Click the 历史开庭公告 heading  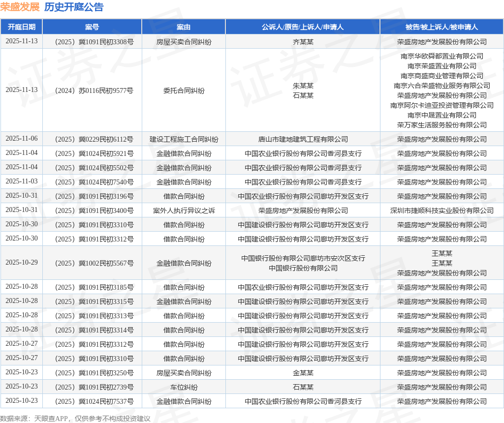pos(74,7)
